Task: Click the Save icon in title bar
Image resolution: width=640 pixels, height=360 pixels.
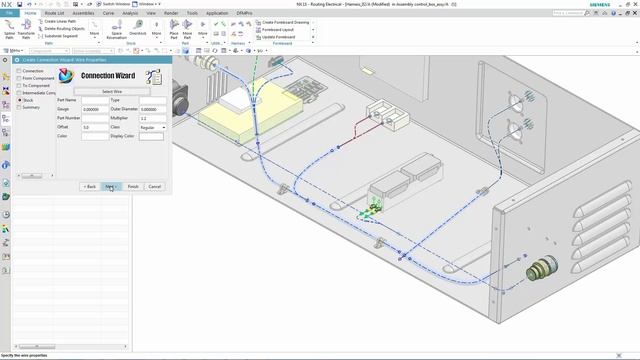Action: 19,4
